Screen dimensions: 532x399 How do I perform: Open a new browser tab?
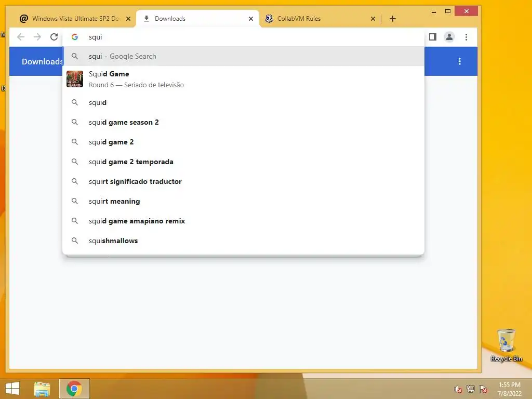coord(393,19)
